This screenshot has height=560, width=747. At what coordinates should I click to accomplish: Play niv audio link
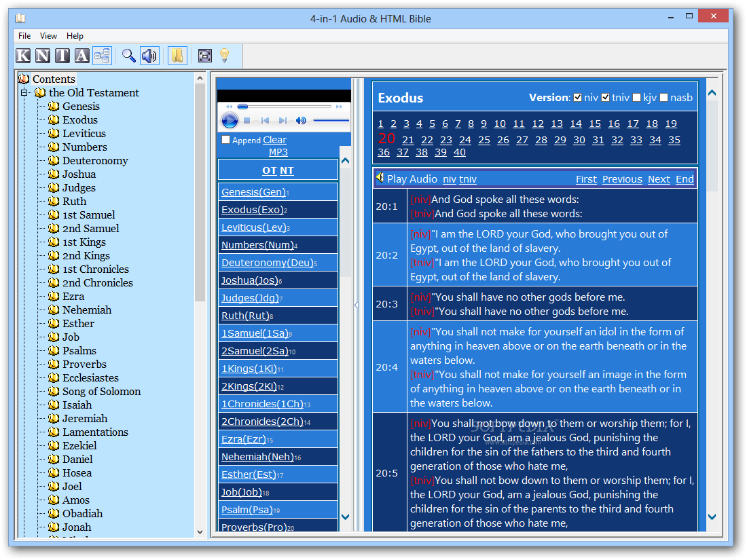coord(450,179)
